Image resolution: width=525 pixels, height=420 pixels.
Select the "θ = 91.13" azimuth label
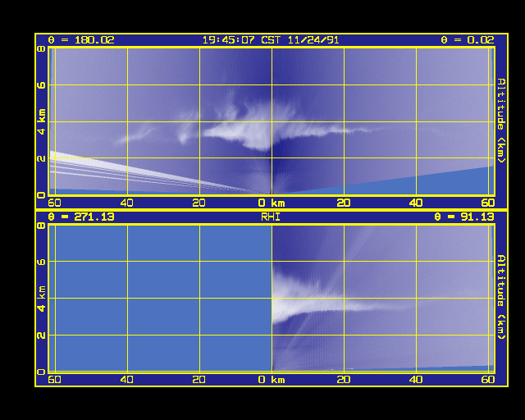(x=464, y=217)
